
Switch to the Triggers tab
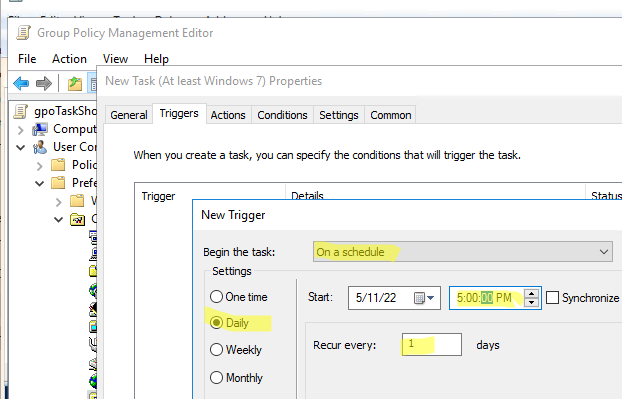(179, 113)
